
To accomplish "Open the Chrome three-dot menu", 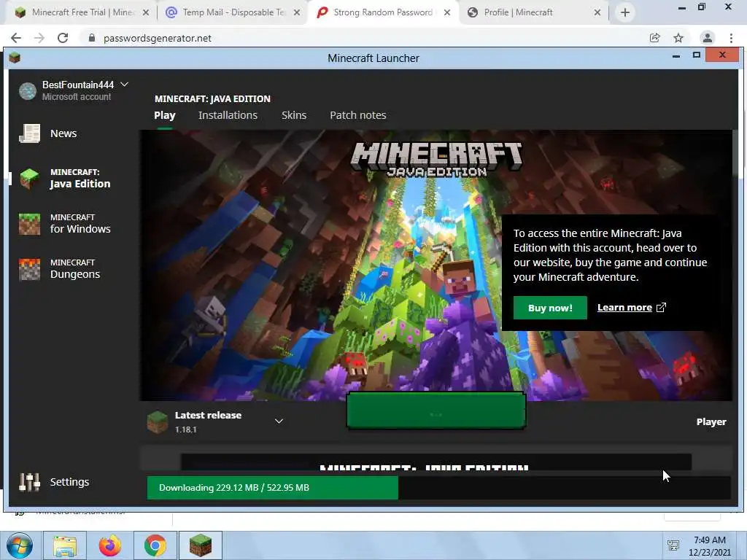I will pyautogui.click(x=731, y=38).
